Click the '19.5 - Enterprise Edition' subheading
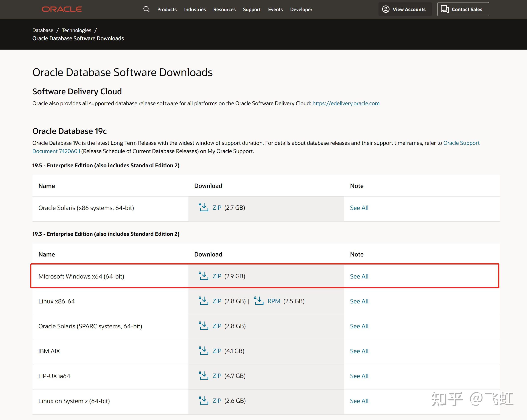 coord(106,165)
